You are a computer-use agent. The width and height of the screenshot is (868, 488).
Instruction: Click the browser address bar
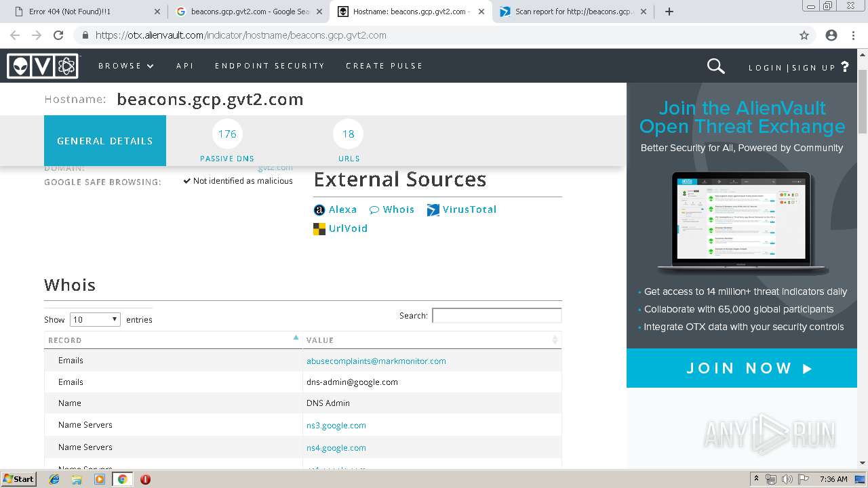(x=434, y=35)
